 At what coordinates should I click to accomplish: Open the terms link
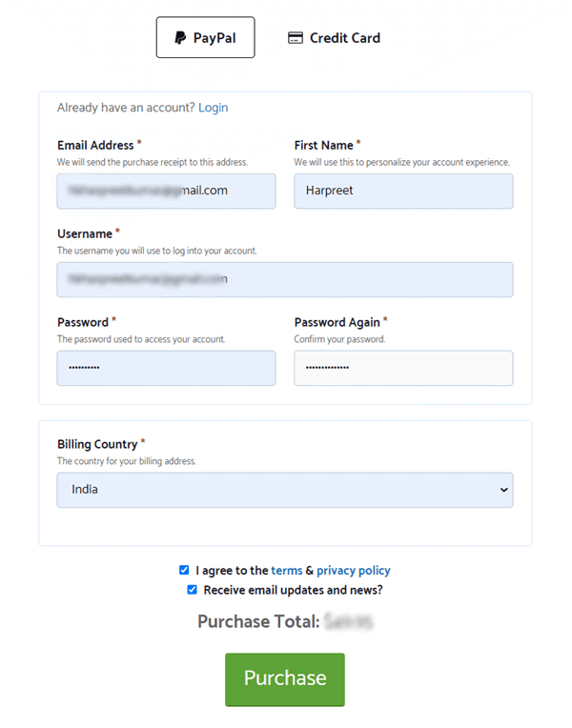click(x=287, y=570)
